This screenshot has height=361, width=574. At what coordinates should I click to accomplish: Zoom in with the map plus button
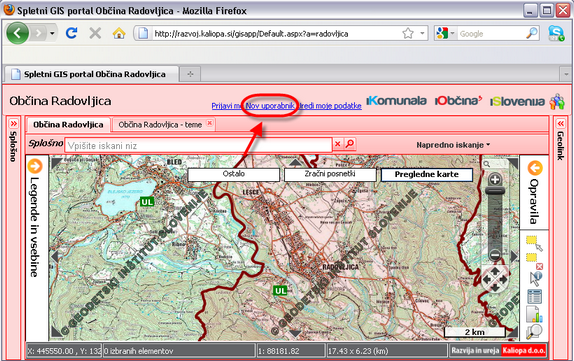[495, 179]
